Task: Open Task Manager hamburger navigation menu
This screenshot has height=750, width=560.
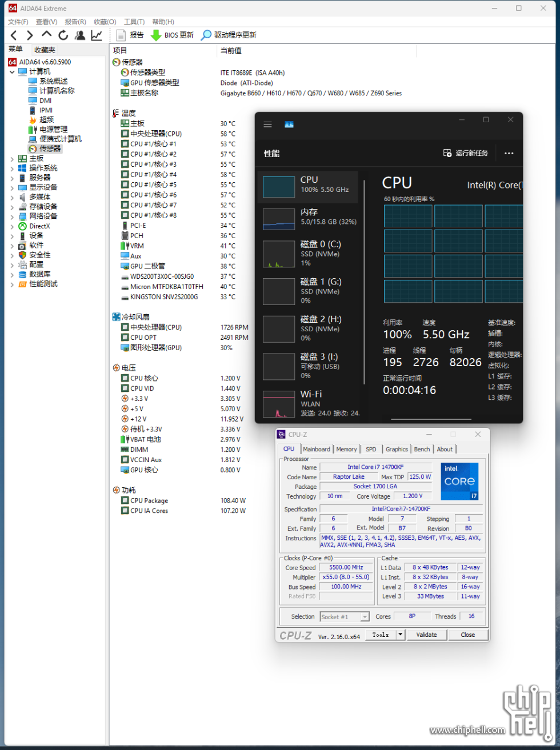Action: [x=267, y=124]
